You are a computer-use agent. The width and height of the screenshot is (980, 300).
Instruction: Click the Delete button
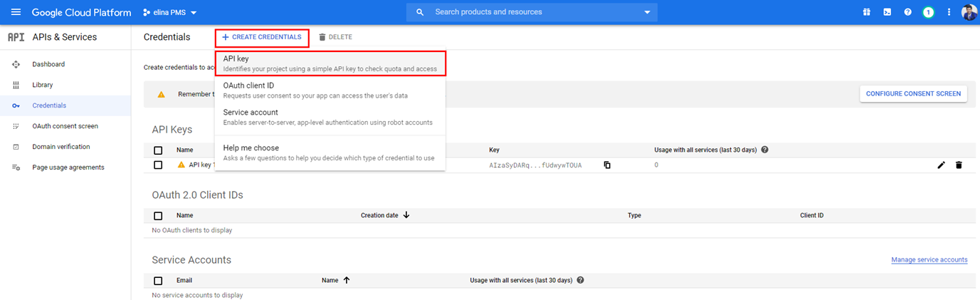coord(335,37)
